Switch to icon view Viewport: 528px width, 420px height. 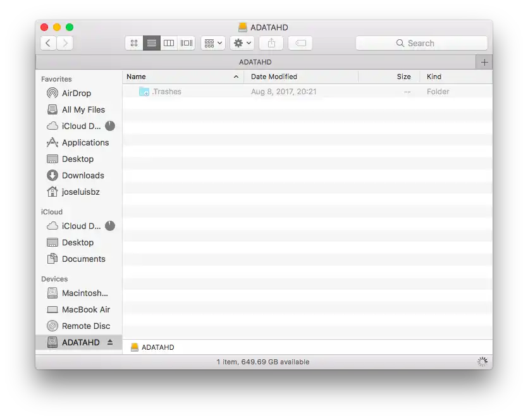[x=134, y=43]
